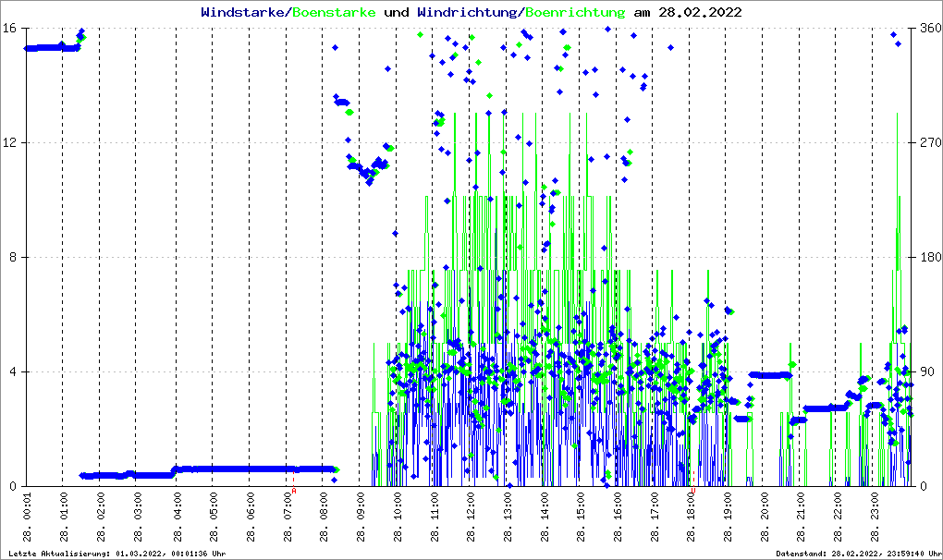Click the 'Letzte Aktualisierung' timestamp text
The width and height of the screenshot is (943, 560).
[117, 554]
